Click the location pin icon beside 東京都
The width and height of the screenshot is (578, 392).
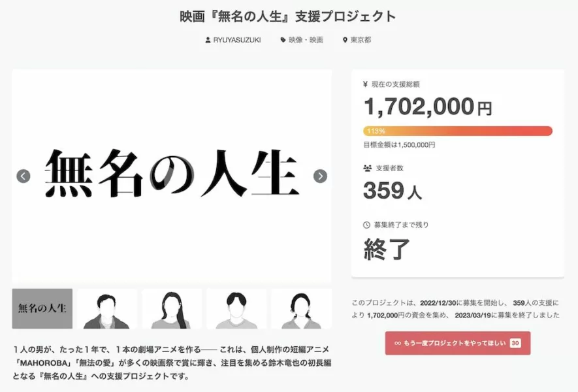[x=345, y=40]
